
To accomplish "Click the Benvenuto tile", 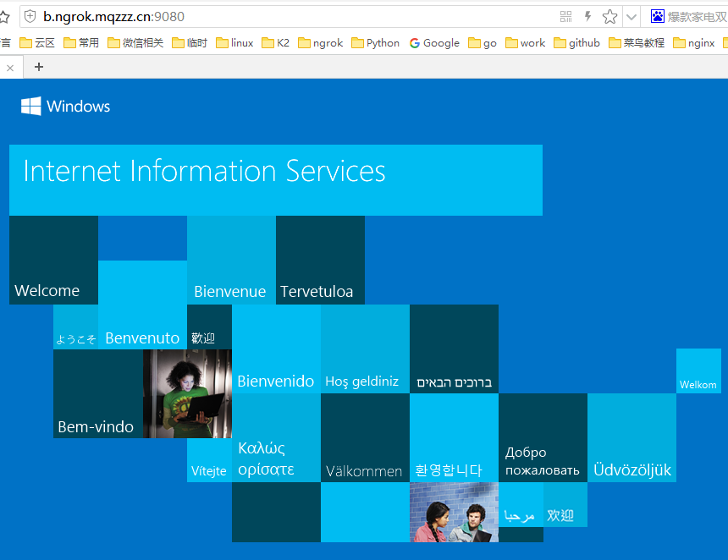I will click(142, 305).
